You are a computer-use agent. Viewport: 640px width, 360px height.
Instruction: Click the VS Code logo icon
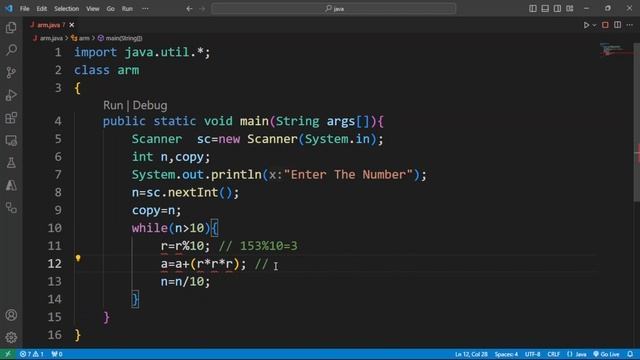pyautogui.click(x=9, y=8)
